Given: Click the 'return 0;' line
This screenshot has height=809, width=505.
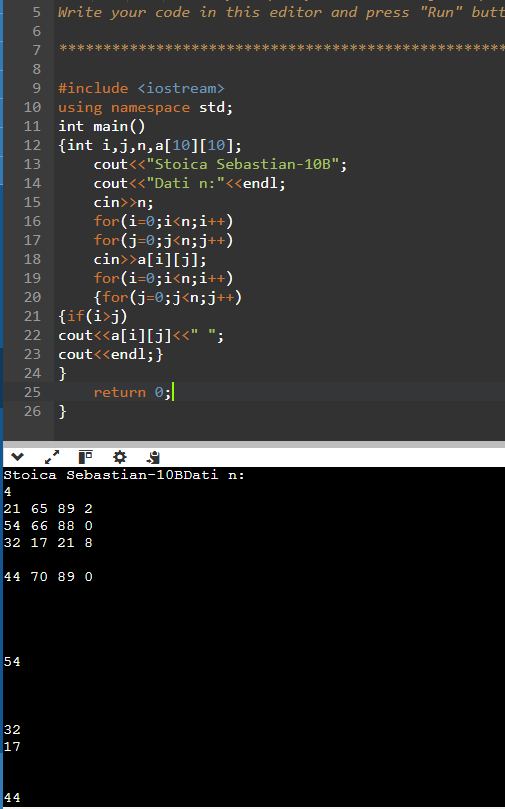Looking at the screenshot, I should pyautogui.click(x=132, y=392).
